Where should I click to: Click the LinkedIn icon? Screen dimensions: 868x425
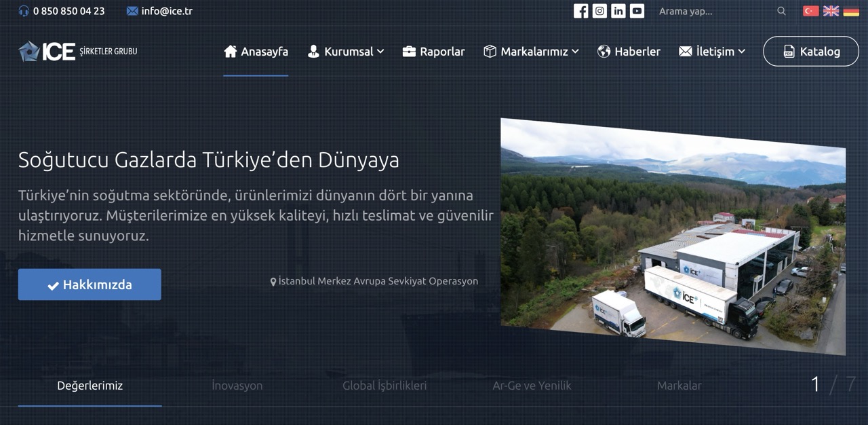[618, 11]
